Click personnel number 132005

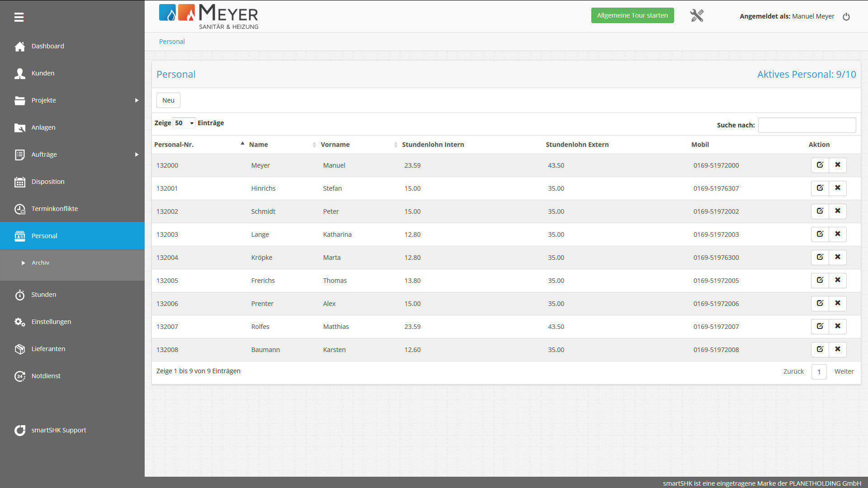click(167, 281)
